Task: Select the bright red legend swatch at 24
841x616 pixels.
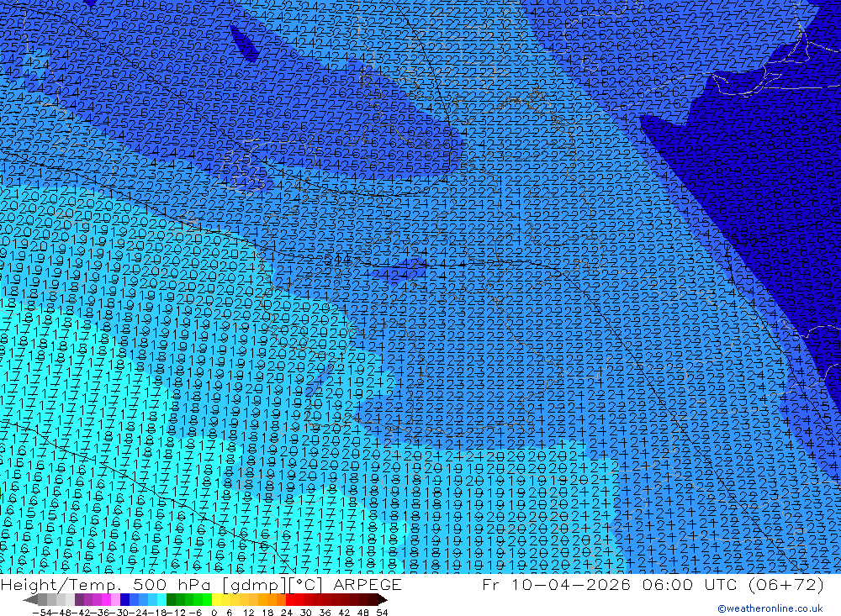Action: [x=290, y=600]
